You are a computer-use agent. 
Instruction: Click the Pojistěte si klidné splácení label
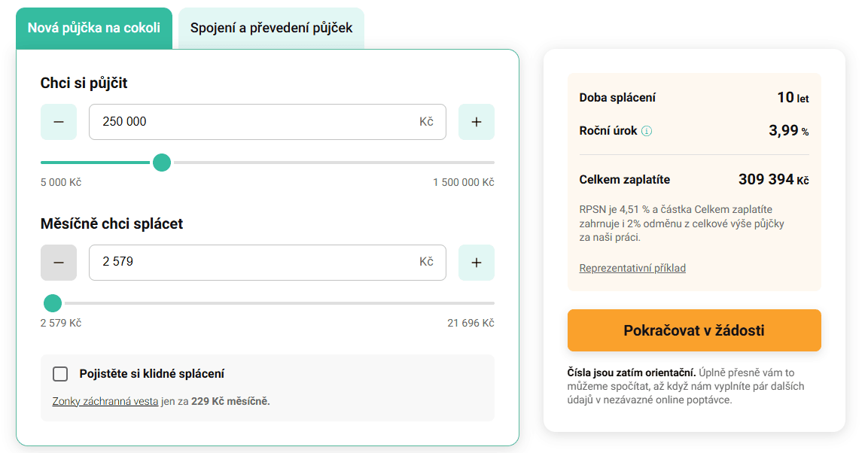152,374
